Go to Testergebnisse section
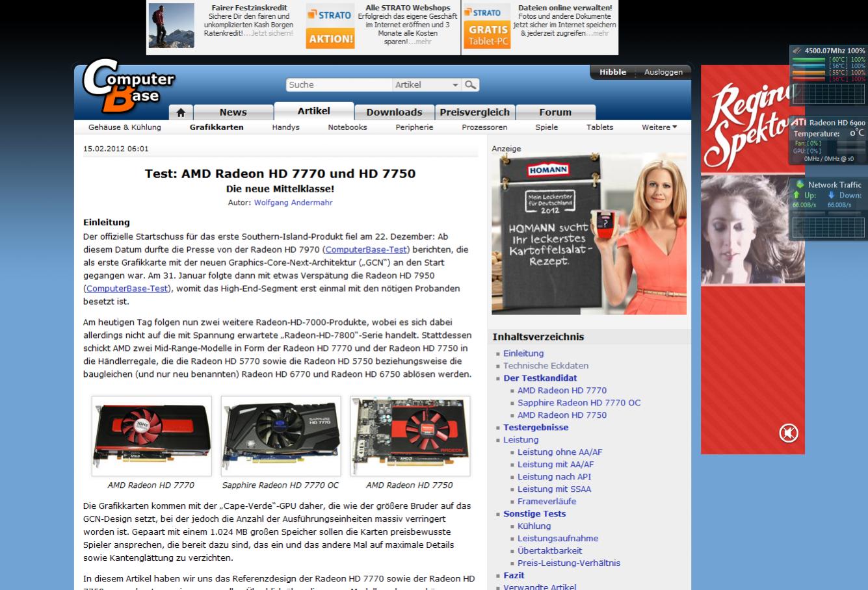Image resolution: width=868 pixels, height=590 pixels. pos(536,428)
